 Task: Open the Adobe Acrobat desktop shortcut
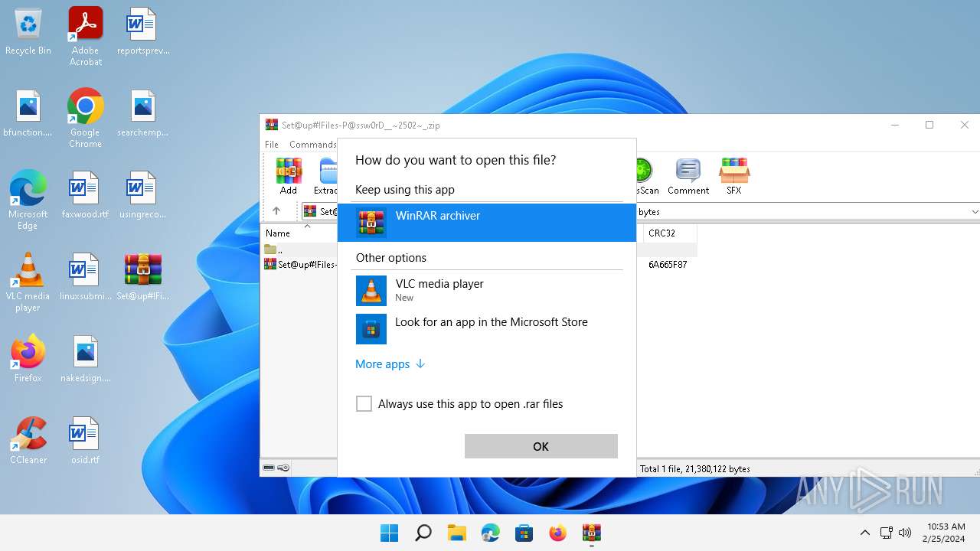click(86, 37)
